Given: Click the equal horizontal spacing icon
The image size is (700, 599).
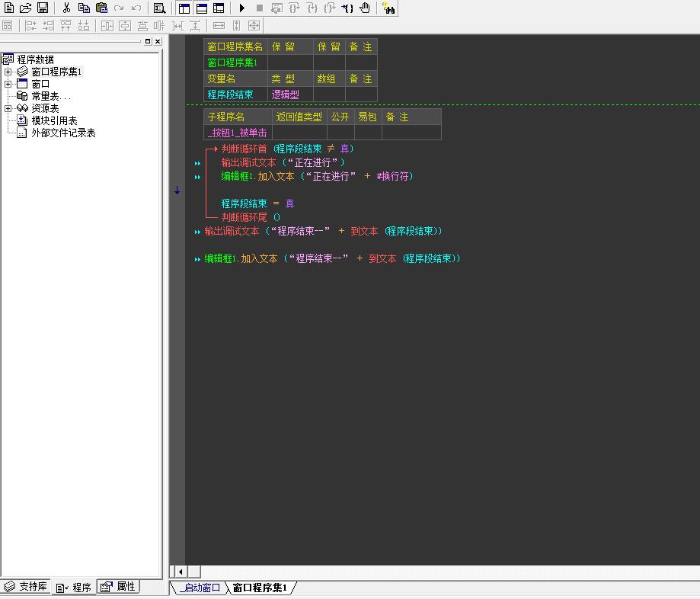Looking at the screenshot, I should 177,25.
